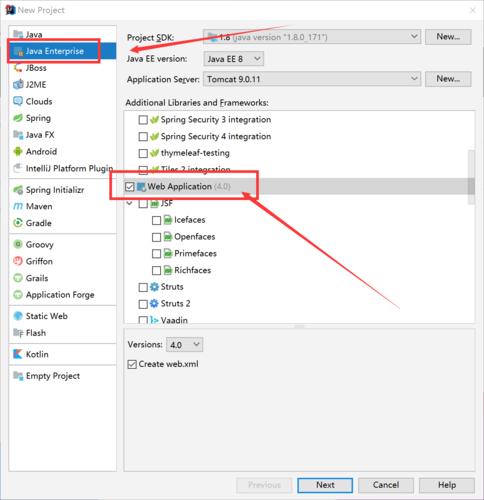Select the Griffon icon
The height and width of the screenshot is (500, 484).
[18, 261]
